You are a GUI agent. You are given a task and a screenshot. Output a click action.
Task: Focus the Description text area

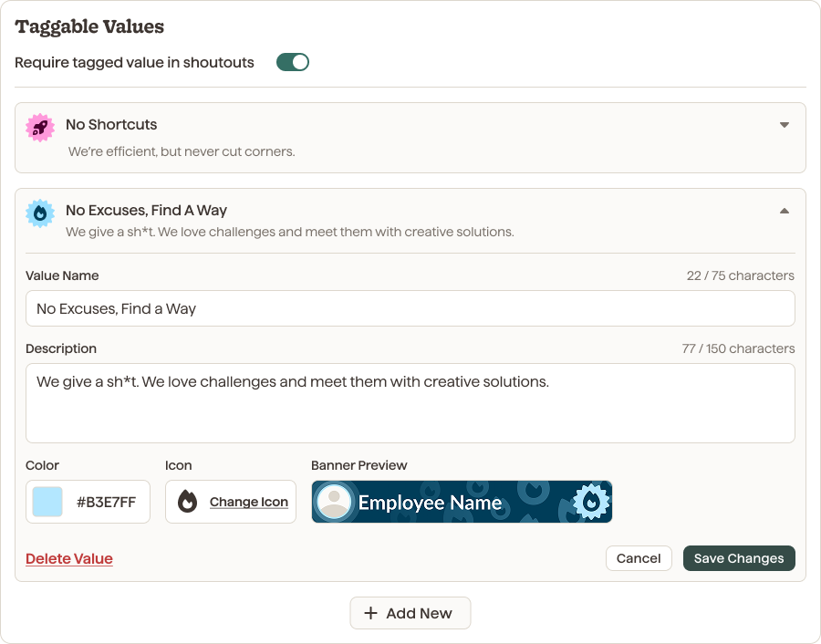(x=410, y=403)
